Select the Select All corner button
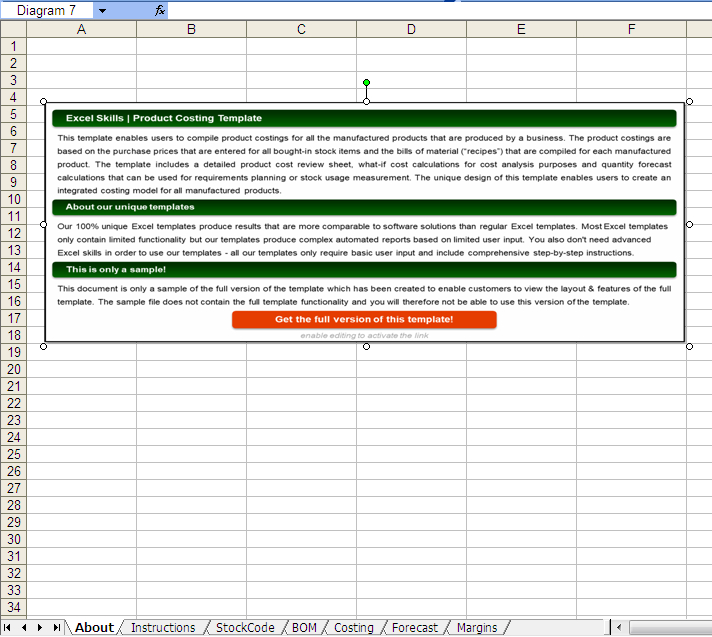712x637 pixels. (13, 29)
